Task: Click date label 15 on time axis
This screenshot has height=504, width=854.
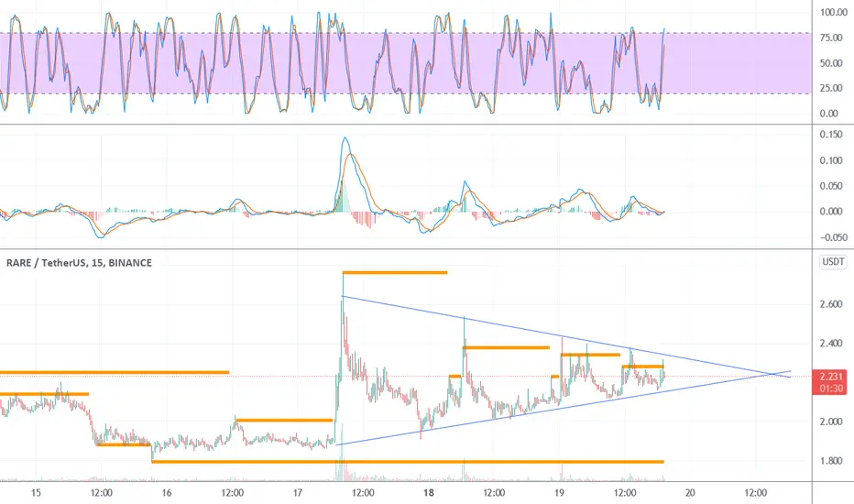Action: 36,493
